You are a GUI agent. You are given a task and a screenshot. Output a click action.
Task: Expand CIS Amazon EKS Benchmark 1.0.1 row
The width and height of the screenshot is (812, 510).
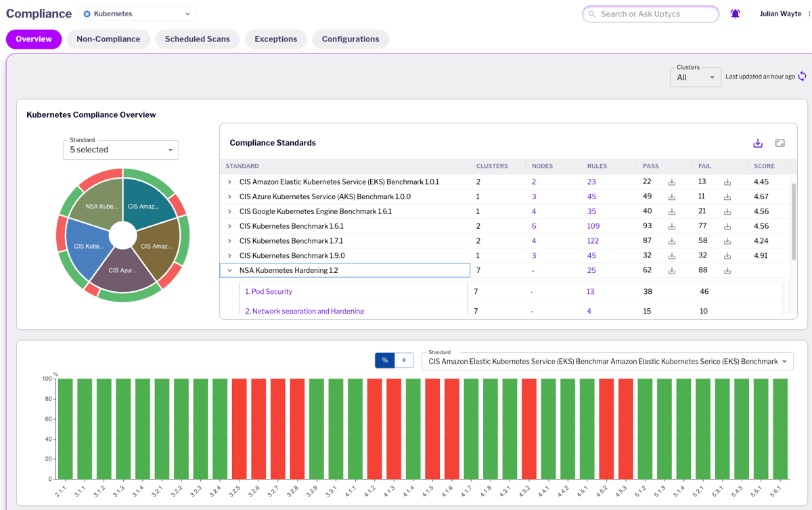click(x=229, y=182)
